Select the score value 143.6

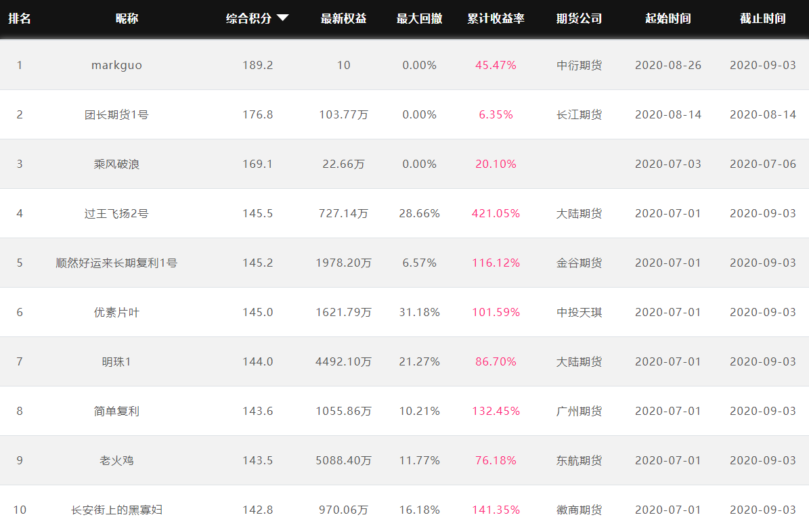pos(257,412)
